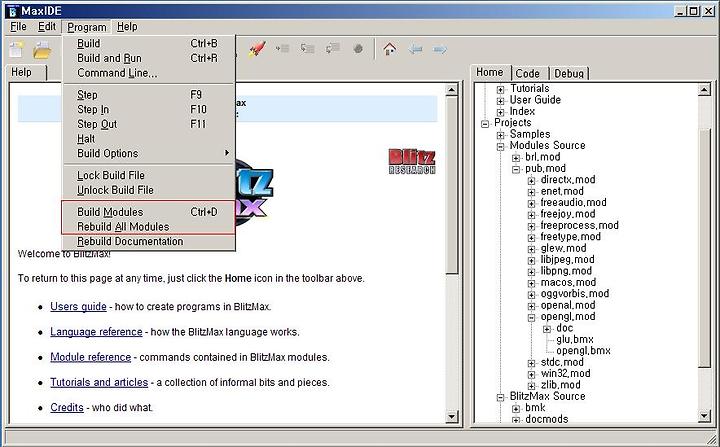This screenshot has width=720, height=447.
Task: Expand the Tutorials tree node
Action: [x=501, y=89]
